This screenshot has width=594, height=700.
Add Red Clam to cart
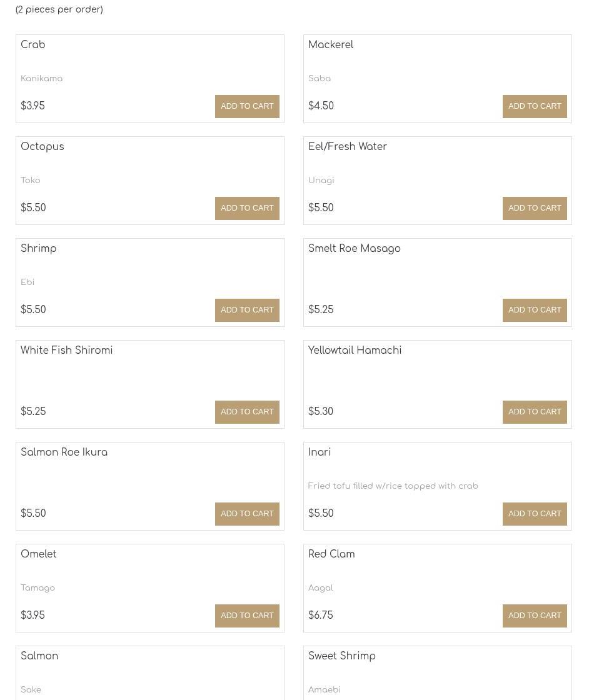(x=535, y=615)
